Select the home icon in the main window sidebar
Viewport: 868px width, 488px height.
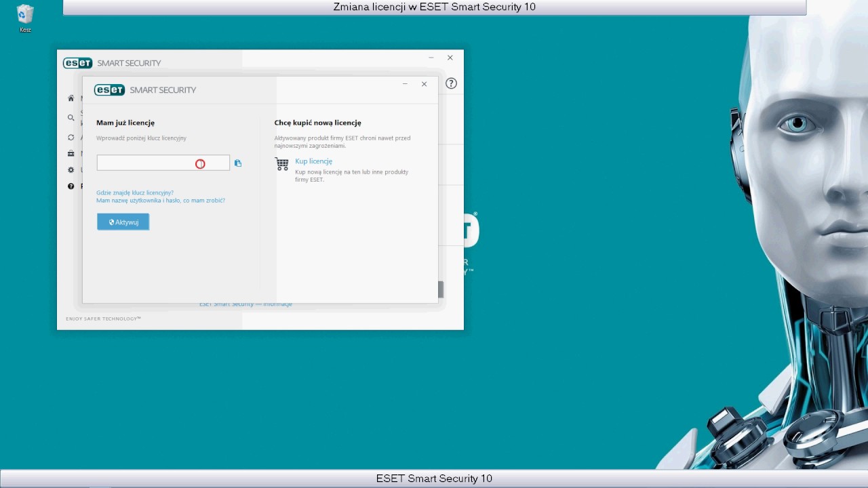(71, 98)
